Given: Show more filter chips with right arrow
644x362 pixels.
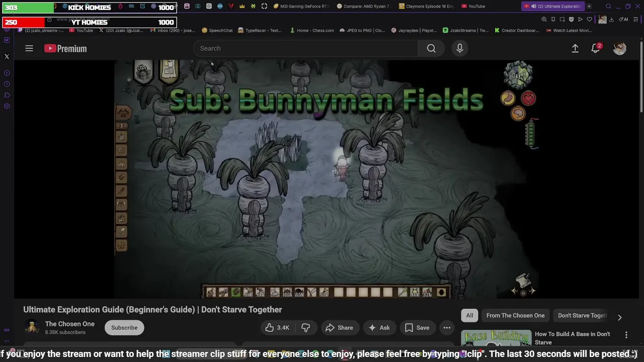Looking at the screenshot, I should [x=620, y=317].
